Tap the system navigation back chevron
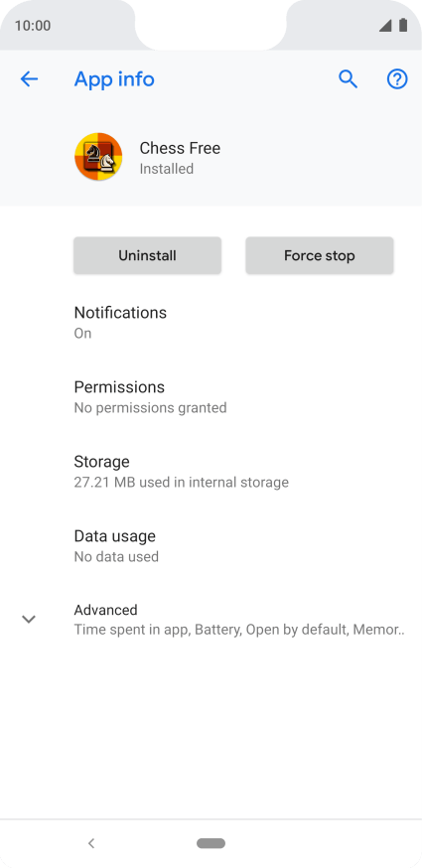The image size is (422, 868). 91,843
